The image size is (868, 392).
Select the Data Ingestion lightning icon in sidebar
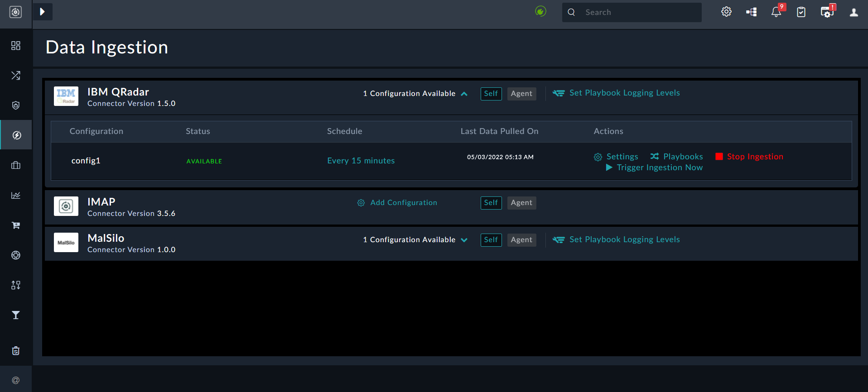point(16,135)
